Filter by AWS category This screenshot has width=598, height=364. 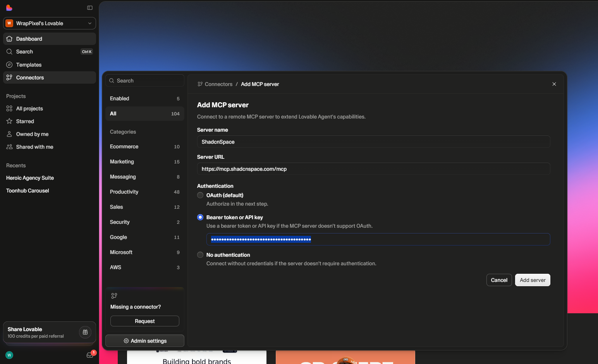pos(145,267)
